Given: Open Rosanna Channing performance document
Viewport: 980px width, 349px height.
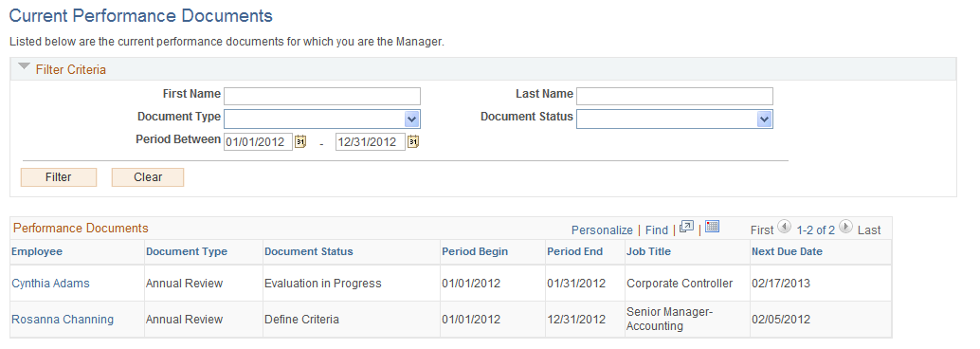Looking at the screenshot, I should click(63, 320).
